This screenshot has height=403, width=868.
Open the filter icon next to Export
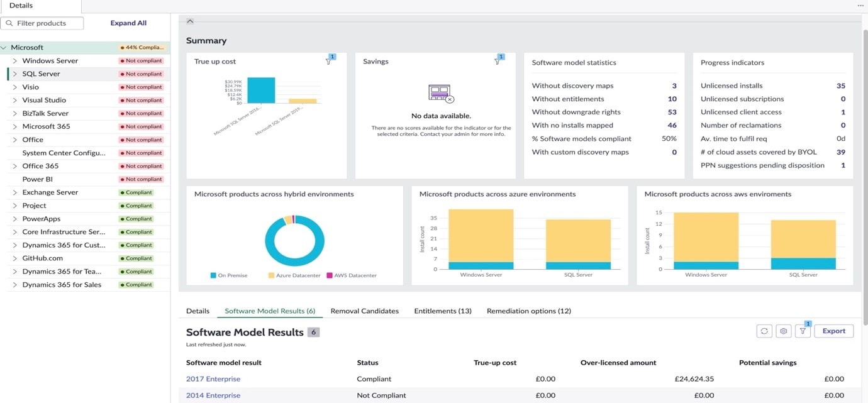point(803,330)
